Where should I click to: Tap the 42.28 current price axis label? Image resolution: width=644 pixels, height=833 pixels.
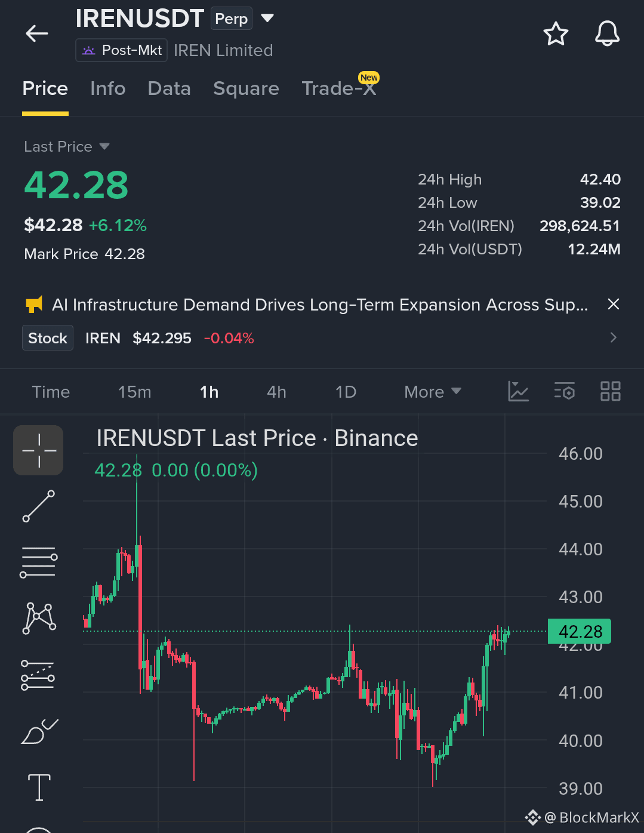tap(581, 631)
